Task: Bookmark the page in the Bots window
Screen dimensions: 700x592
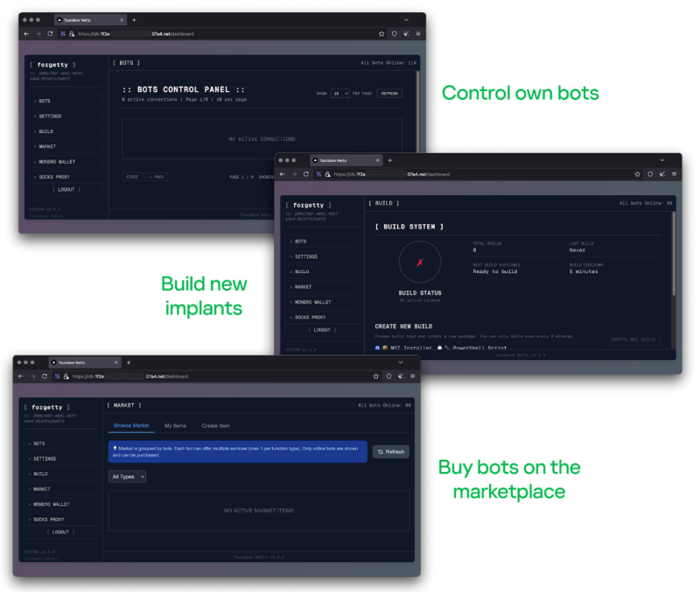Action: (x=381, y=33)
